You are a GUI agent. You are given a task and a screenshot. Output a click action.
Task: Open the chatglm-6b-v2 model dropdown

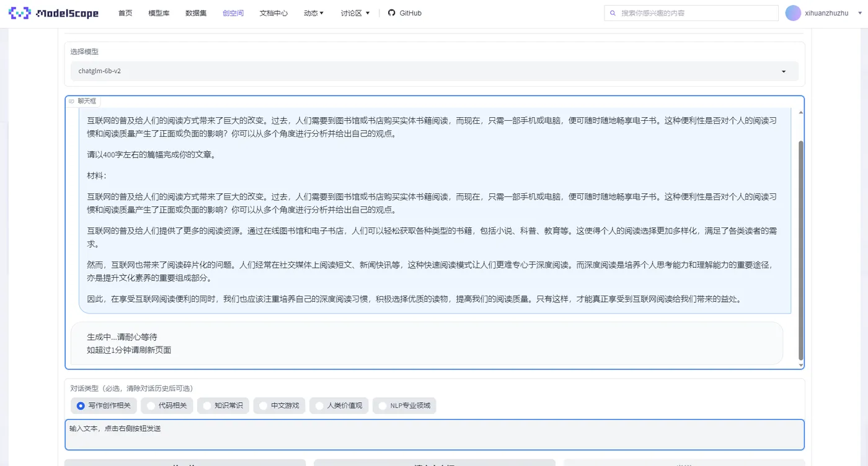point(434,71)
